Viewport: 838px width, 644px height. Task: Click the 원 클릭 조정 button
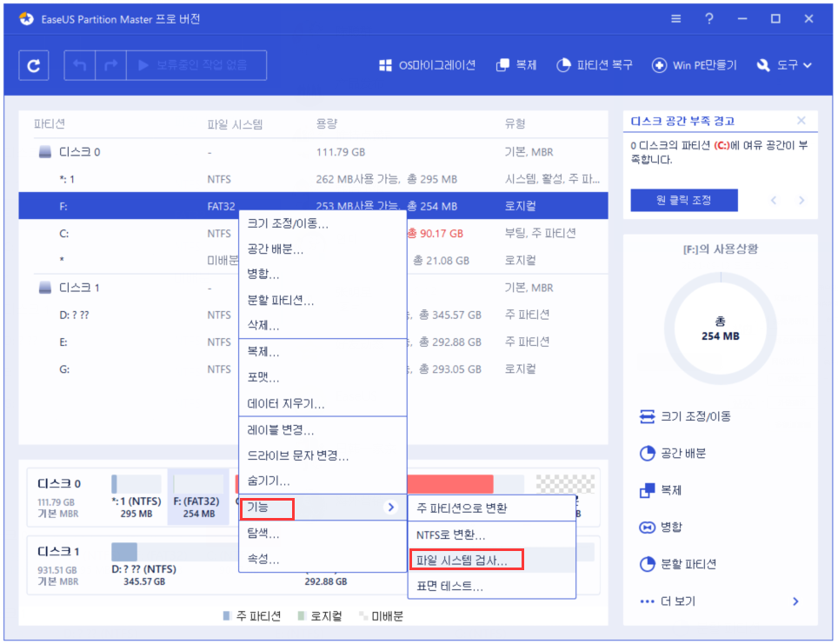[684, 200]
